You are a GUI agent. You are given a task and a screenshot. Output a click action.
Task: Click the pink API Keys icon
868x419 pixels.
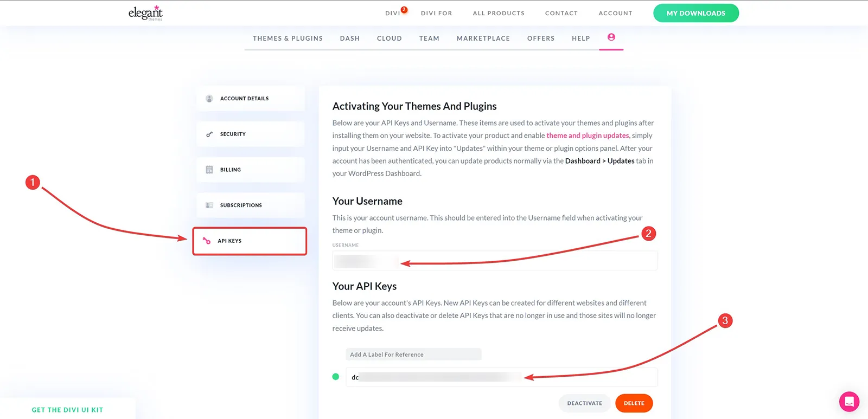(207, 241)
